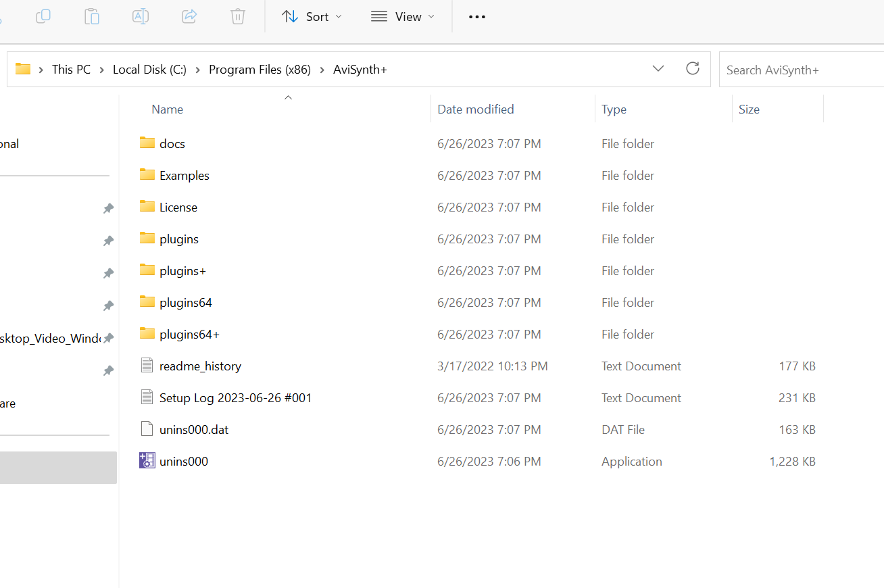884x588 pixels.
Task: Click the Examples folder name
Action: tap(185, 176)
